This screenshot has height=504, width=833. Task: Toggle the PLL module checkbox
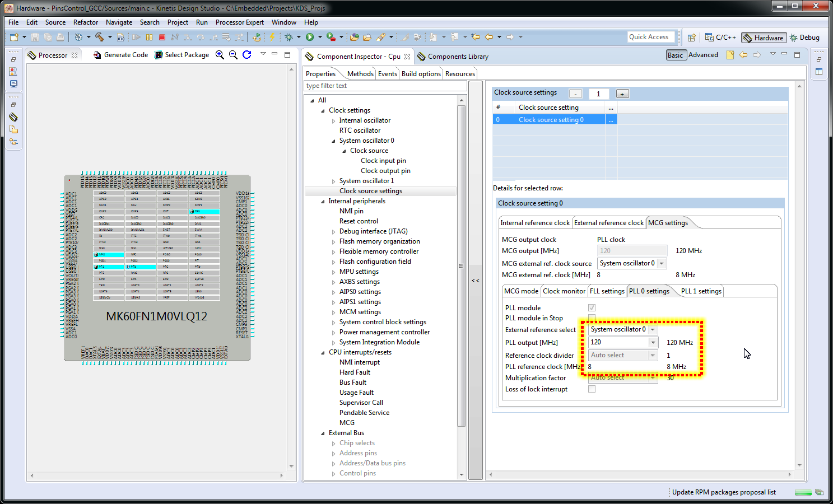pyautogui.click(x=592, y=308)
